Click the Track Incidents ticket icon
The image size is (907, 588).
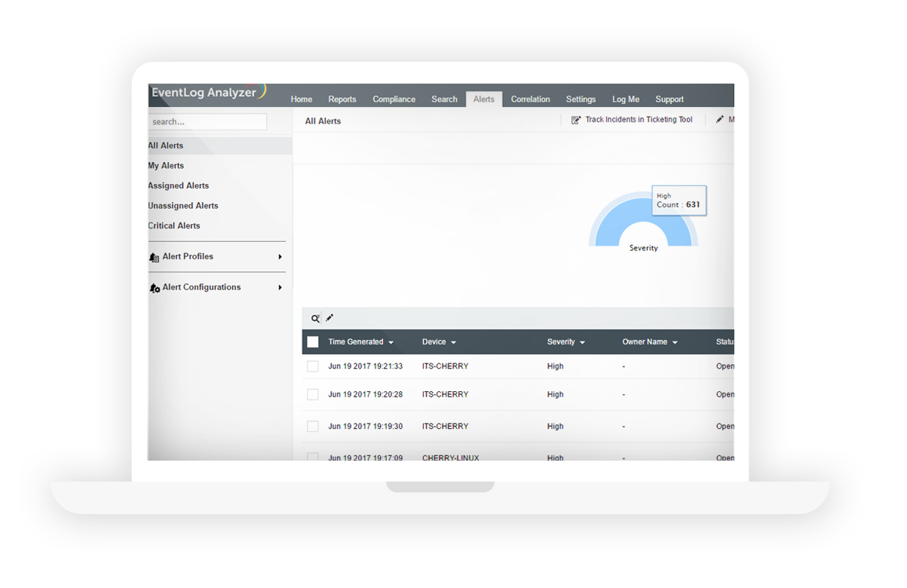pyautogui.click(x=576, y=120)
